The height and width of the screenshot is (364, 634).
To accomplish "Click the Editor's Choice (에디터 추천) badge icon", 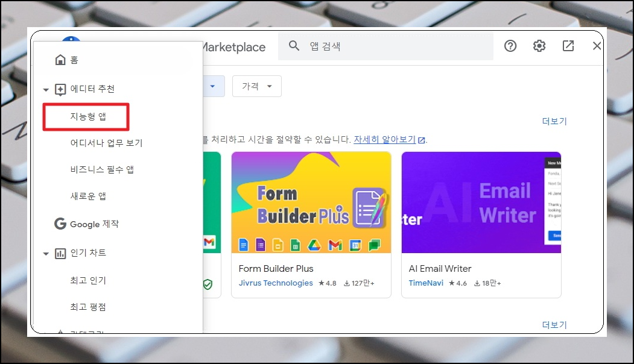I will point(60,89).
